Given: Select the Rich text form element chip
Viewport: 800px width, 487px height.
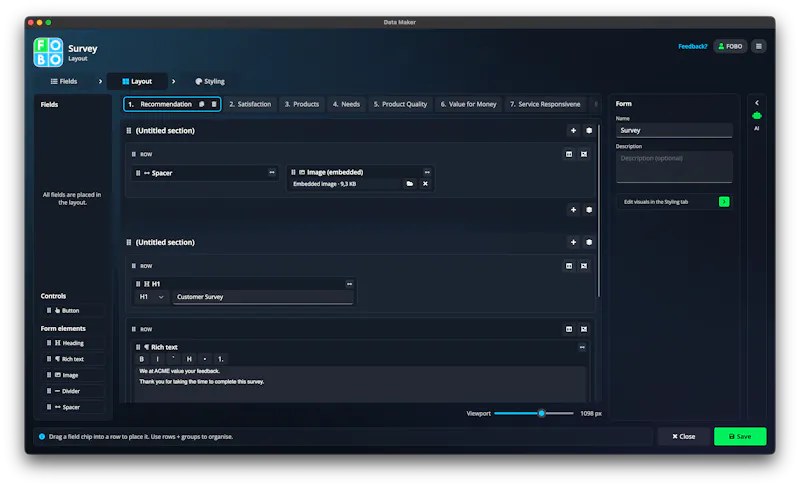Looking at the screenshot, I should click(x=73, y=359).
